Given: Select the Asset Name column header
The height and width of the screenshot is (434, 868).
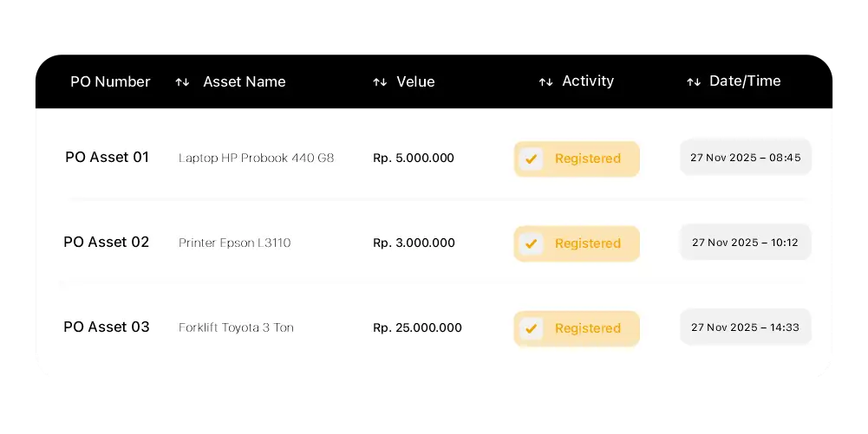Looking at the screenshot, I should tap(244, 82).
